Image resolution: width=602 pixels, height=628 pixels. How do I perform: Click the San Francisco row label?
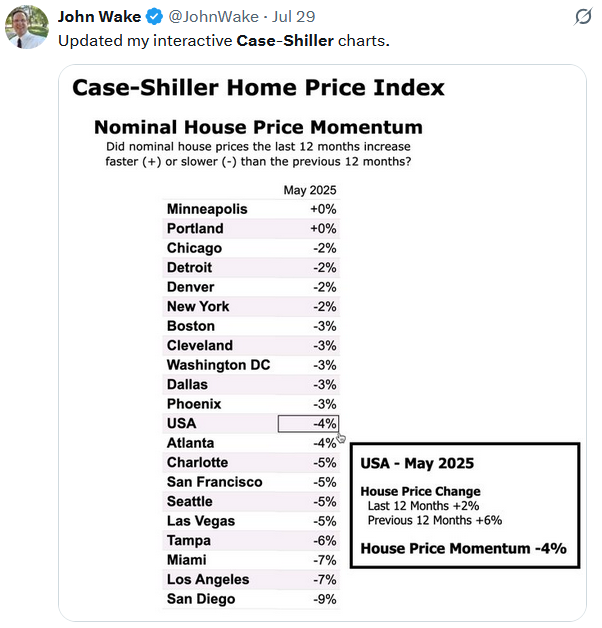point(214,482)
